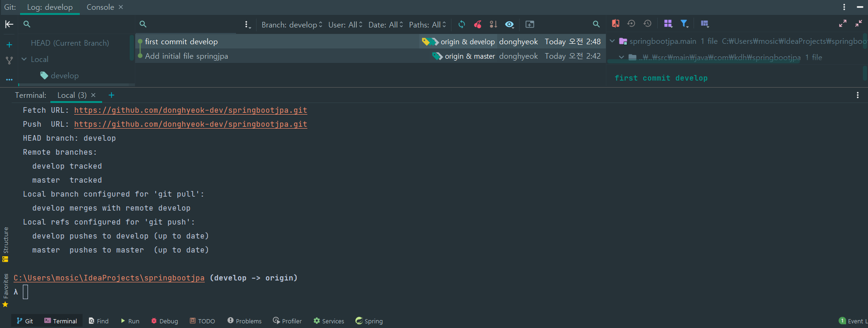The image size is (868, 328).
Task: Open the Fetch URL GitHub link
Action: click(x=190, y=110)
